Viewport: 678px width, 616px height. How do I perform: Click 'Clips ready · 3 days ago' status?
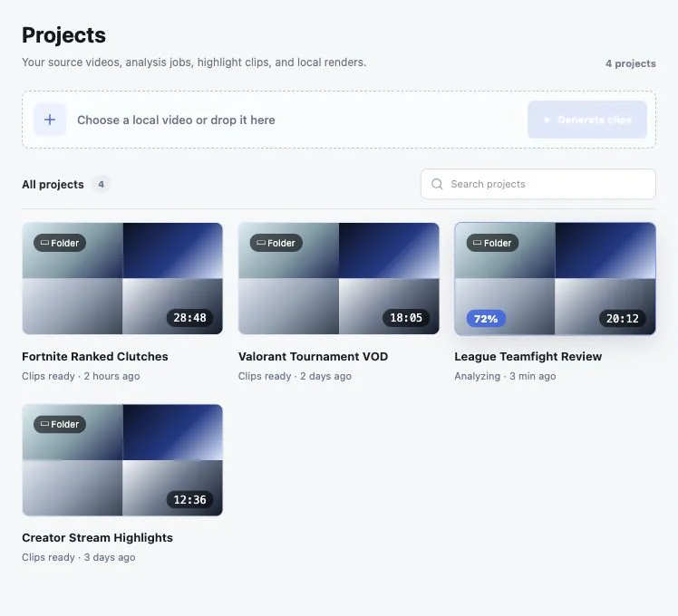pyautogui.click(x=79, y=557)
